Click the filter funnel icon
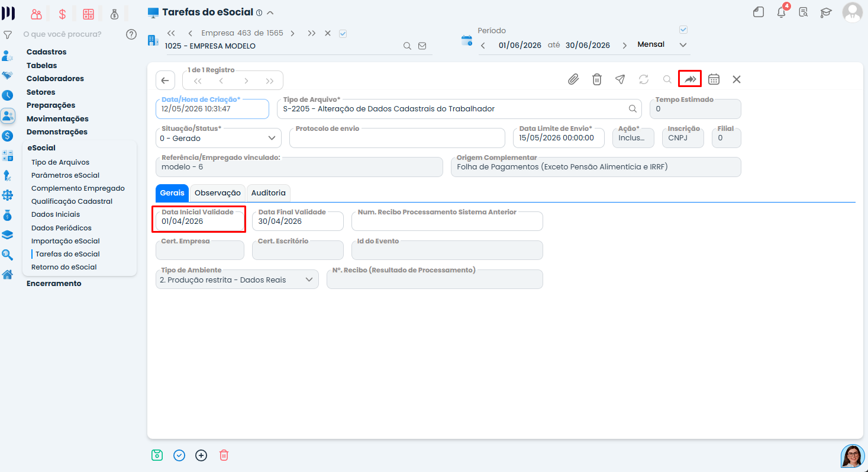Screen dimensions: 868x472 click(x=8, y=35)
